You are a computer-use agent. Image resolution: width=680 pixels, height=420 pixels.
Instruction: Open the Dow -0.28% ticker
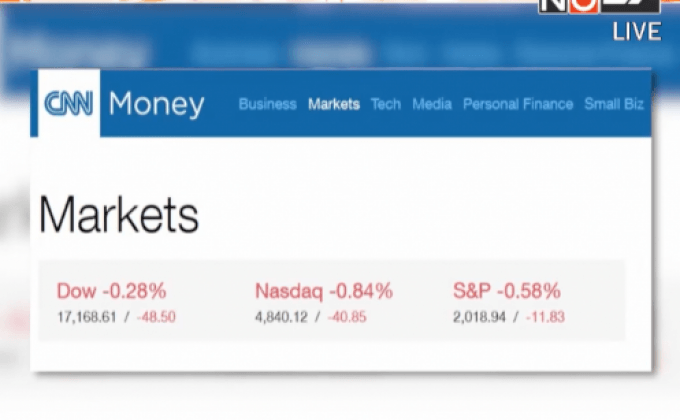coord(111,291)
